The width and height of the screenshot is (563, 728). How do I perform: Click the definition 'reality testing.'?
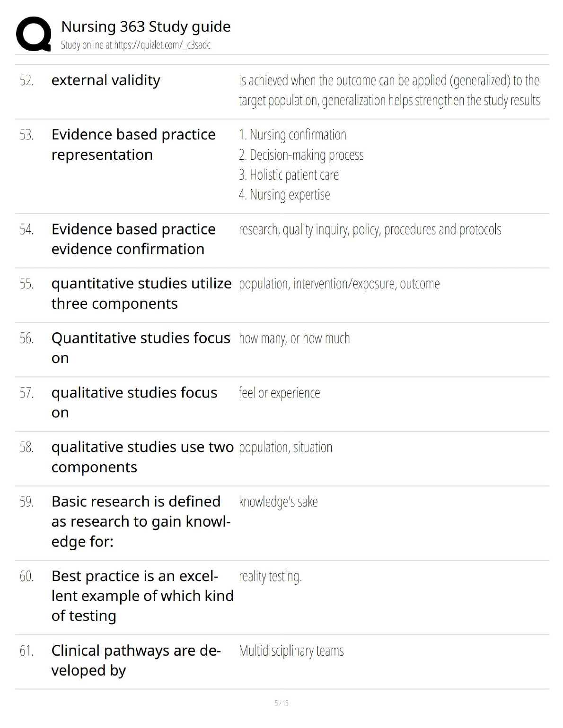pos(270,576)
